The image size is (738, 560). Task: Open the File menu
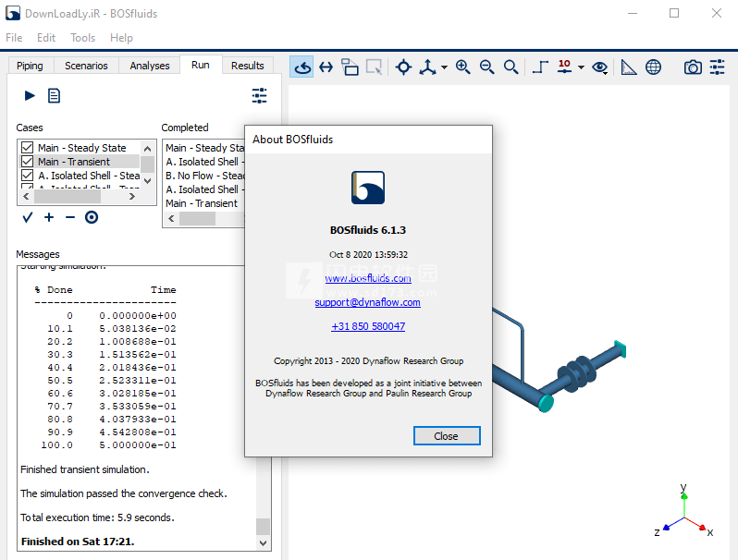coord(14,38)
